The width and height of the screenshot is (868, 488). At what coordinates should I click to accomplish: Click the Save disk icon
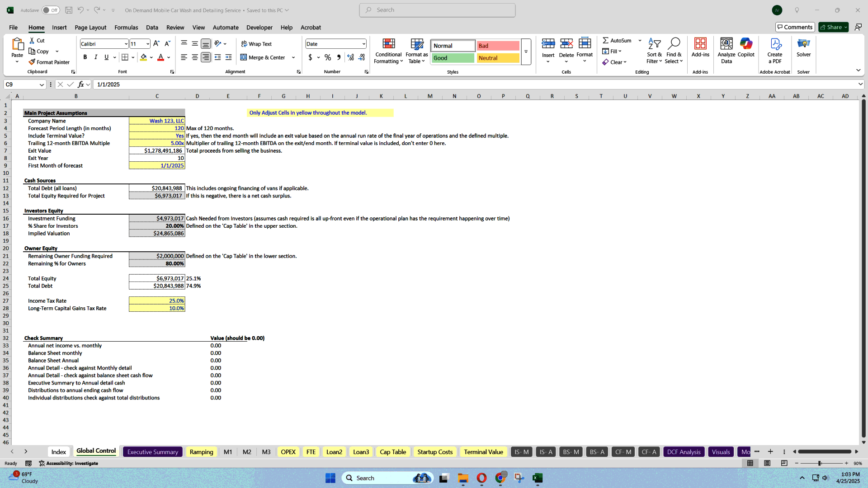pyautogui.click(x=69, y=10)
